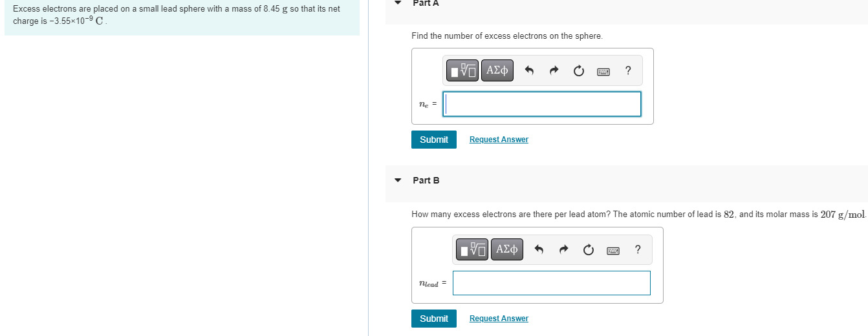The image size is (868, 336).
Task: Reset Part B answer with circular arrow
Action: point(588,249)
